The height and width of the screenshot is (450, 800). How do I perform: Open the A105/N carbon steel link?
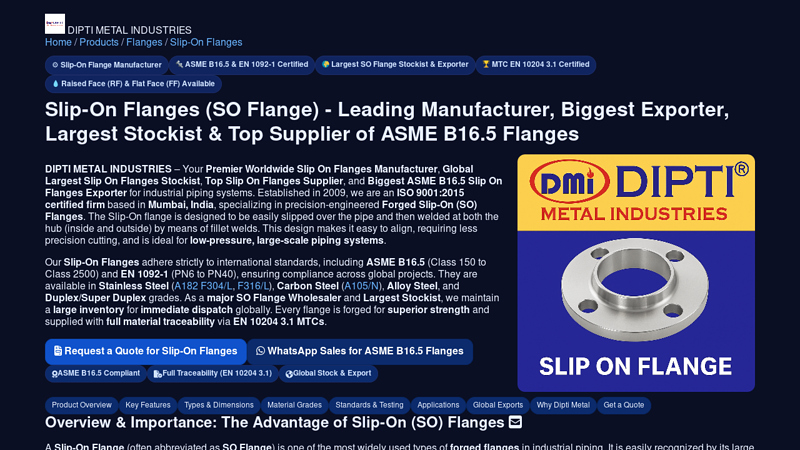tap(361, 286)
